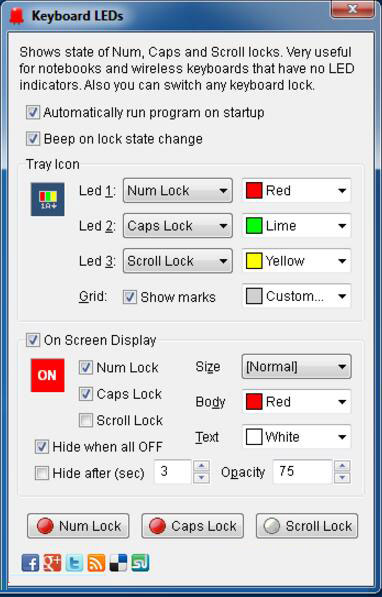
Task: Click the orange RSS feed icon
Action: pos(96,563)
